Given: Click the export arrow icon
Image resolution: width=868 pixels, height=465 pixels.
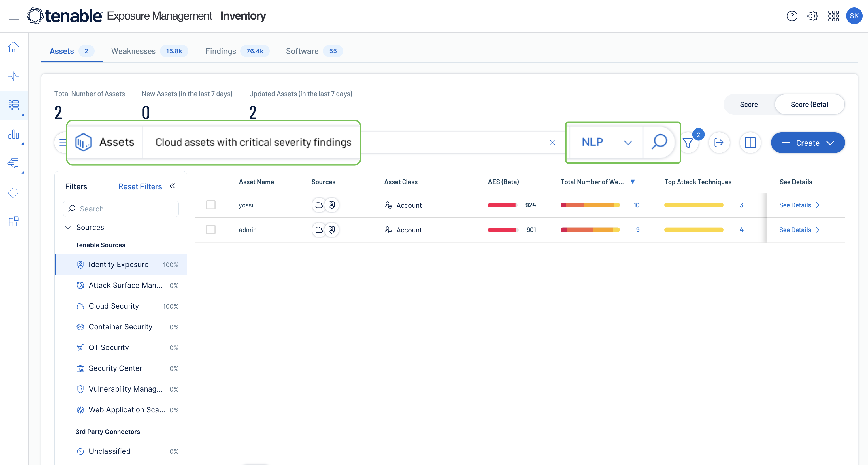Looking at the screenshot, I should (x=719, y=143).
